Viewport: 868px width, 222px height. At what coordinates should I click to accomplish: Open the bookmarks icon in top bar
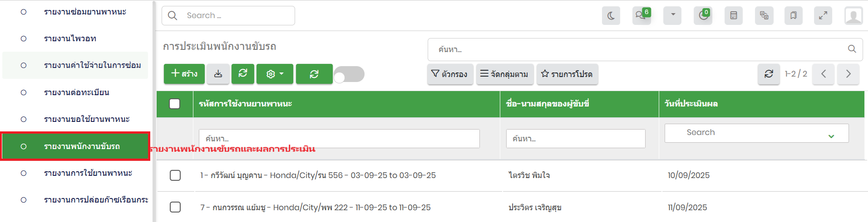point(793,16)
